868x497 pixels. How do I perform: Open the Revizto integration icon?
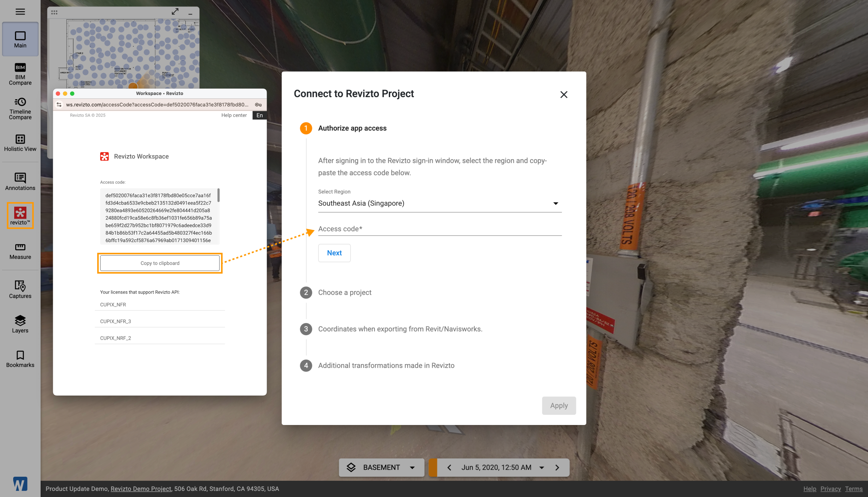[x=20, y=215]
